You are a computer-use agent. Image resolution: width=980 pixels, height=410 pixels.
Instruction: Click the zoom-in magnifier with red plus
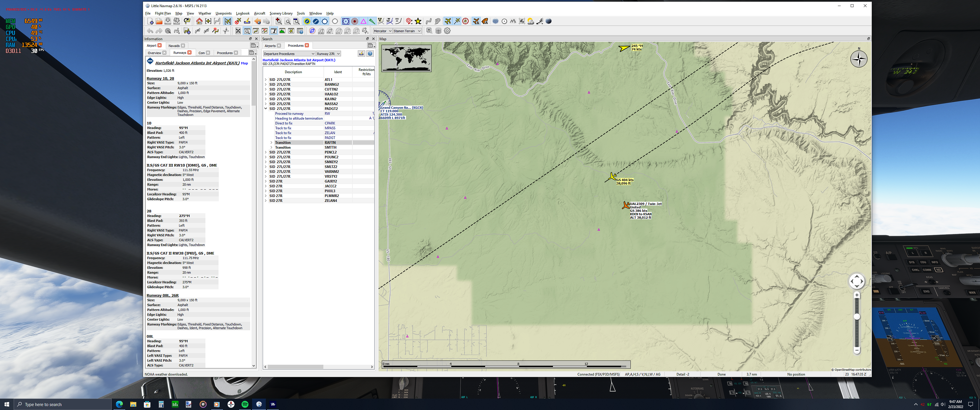279,21
